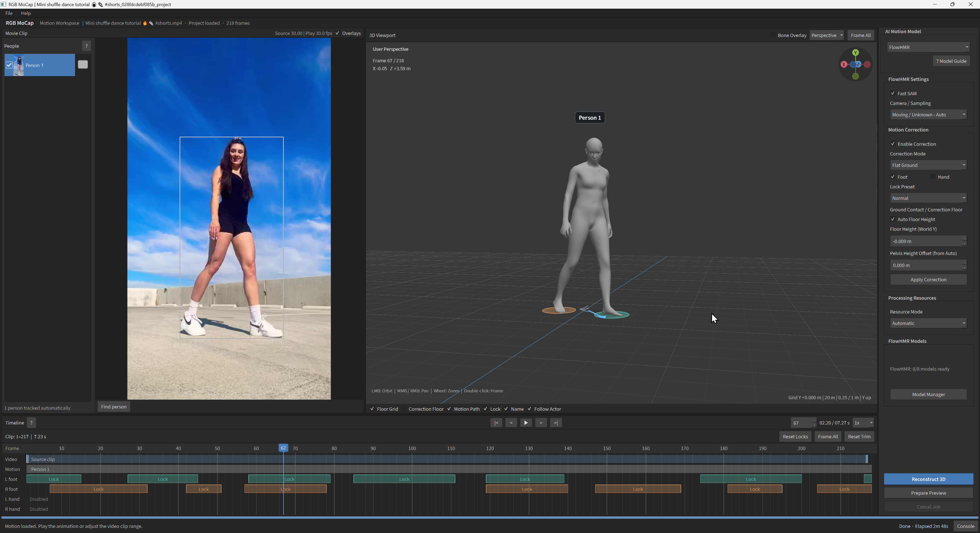Open Camera / Sampling dropdown
Image resolution: width=980 pixels, height=533 pixels.
928,115
